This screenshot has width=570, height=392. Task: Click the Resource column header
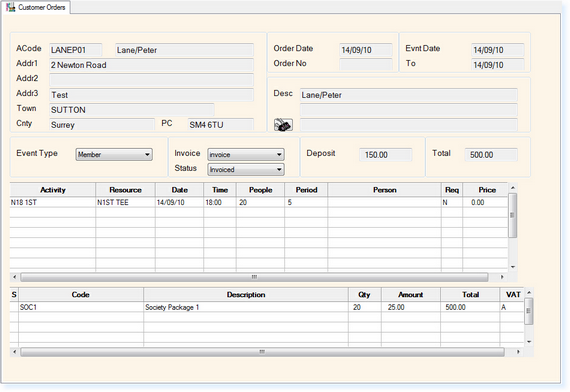(x=125, y=190)
